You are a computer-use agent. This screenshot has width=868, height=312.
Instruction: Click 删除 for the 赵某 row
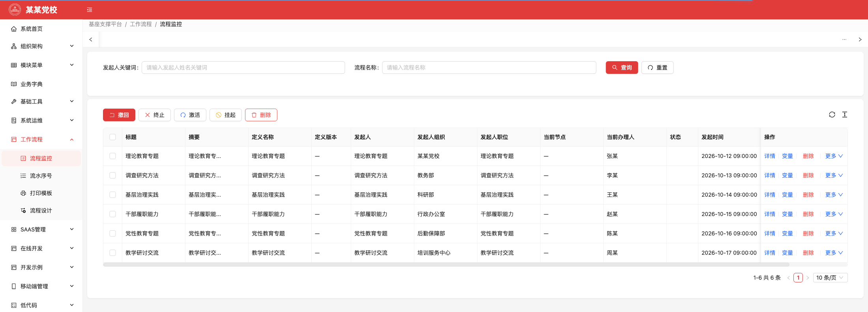(x=808, y=214)
